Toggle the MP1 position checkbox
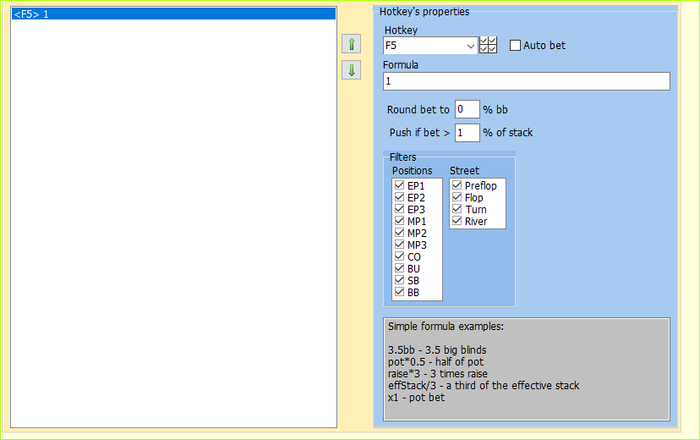 (400, 221)
